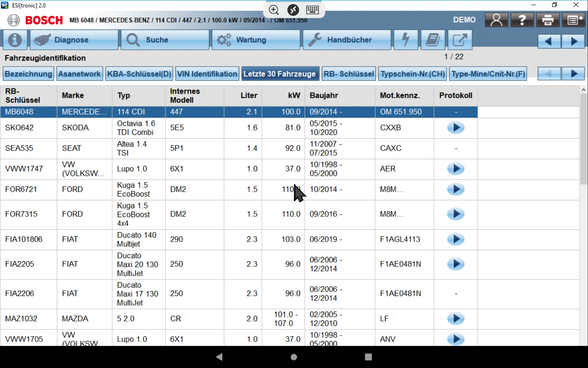This screenshot has height=368, width=588.
Task: Select the VIN Identifikation tab
Action: pos(207,74)
